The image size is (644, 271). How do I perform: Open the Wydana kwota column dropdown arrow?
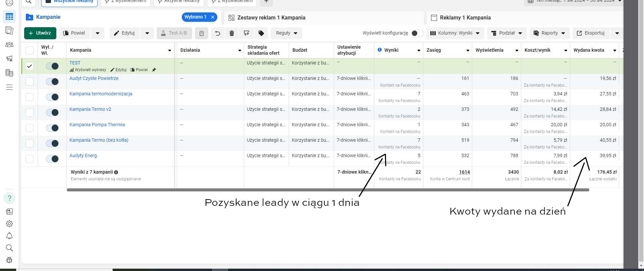coord(614,50)
